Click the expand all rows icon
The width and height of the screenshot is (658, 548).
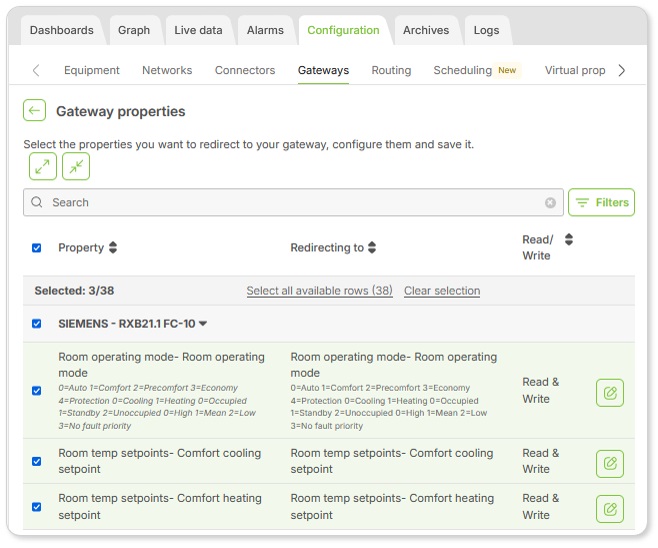tap(43, 167)
